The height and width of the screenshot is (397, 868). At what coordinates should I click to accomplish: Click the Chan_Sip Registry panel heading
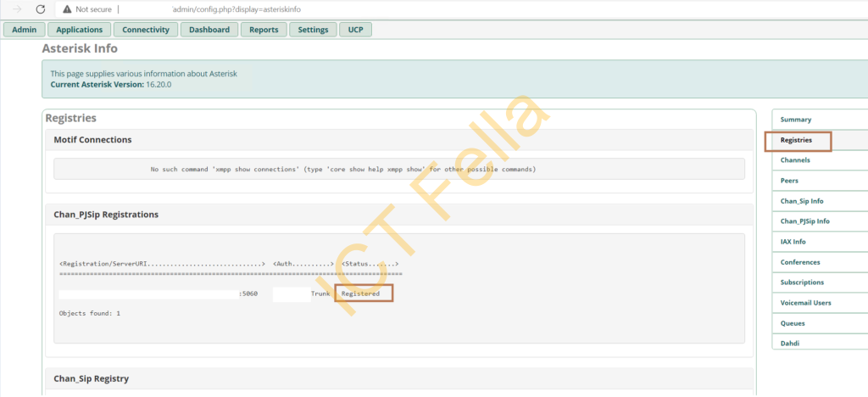click(92, 378)
